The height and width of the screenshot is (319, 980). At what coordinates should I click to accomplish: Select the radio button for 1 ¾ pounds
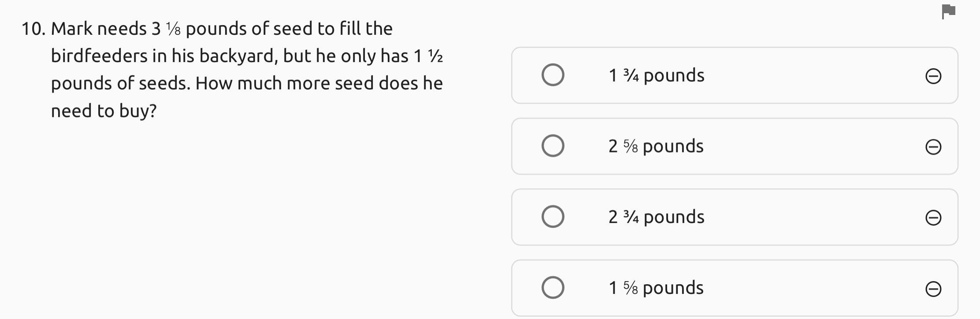pyautogui.click(x=553, y=75)
